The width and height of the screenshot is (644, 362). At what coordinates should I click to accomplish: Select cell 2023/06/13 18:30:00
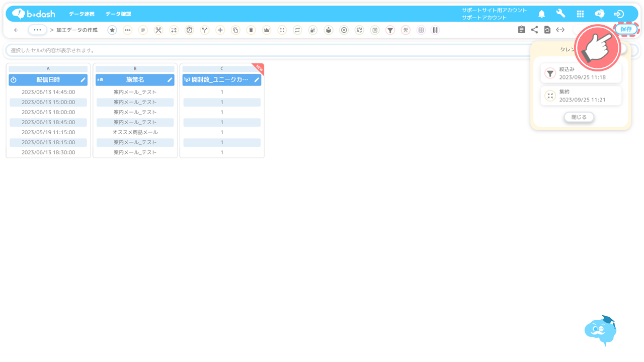click(x=48, y=152)
